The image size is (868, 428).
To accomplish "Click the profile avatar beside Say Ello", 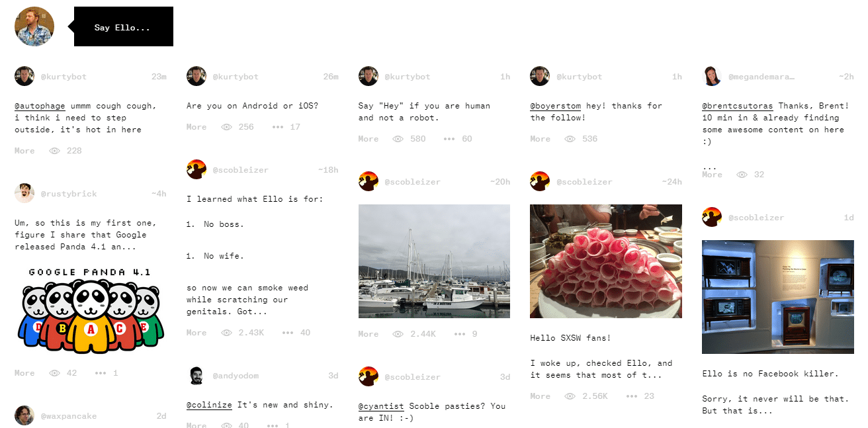I will [x=34, y=26].
